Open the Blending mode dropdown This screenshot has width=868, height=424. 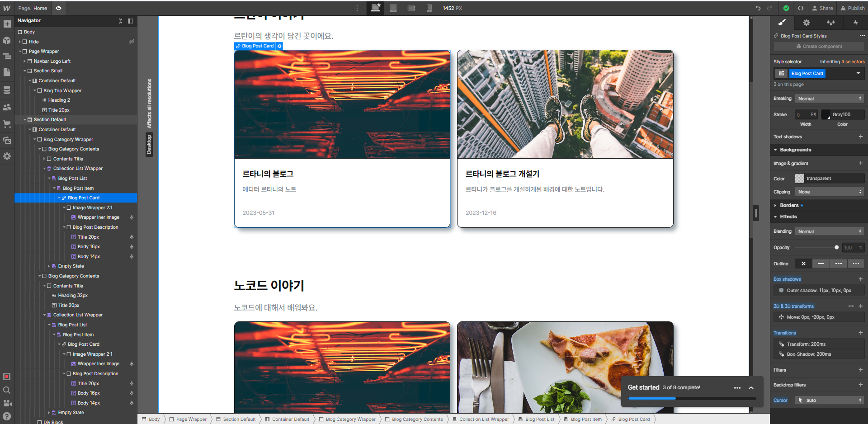(x=830, y=231)
